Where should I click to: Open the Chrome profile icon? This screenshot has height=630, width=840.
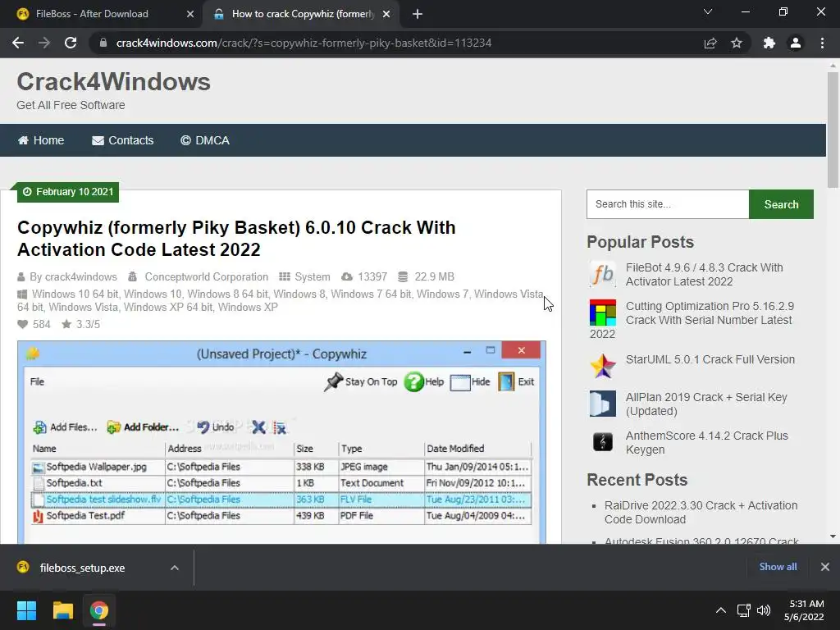coord(796,43)
